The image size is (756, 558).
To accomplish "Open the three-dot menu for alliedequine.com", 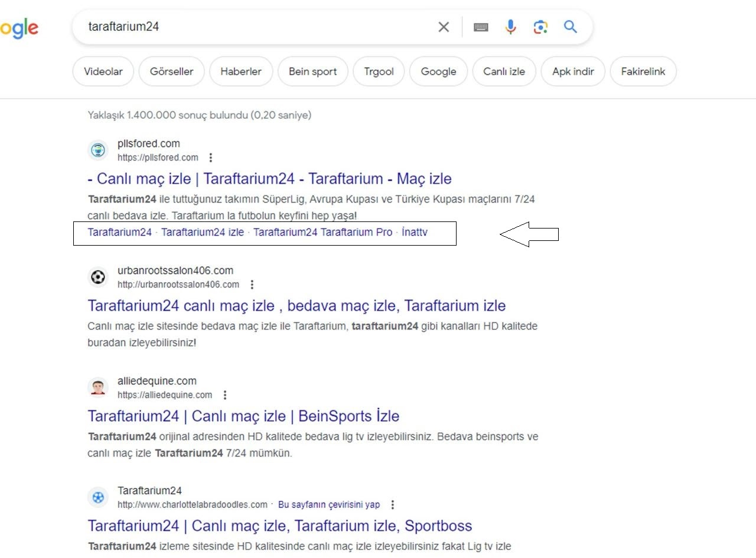I will tap(224, 395).
